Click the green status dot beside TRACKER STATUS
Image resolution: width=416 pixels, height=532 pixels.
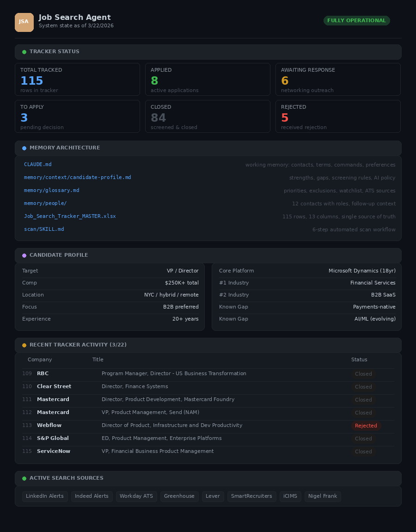coord(24,52)
